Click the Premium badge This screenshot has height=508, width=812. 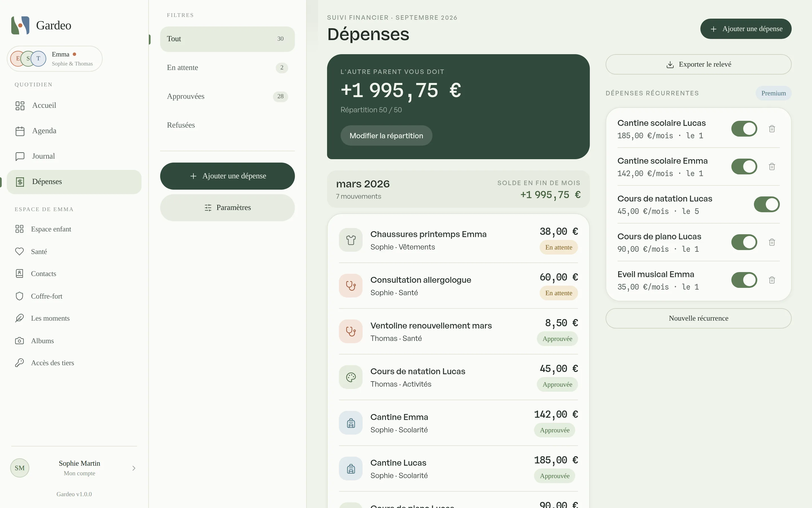[773, 93]
